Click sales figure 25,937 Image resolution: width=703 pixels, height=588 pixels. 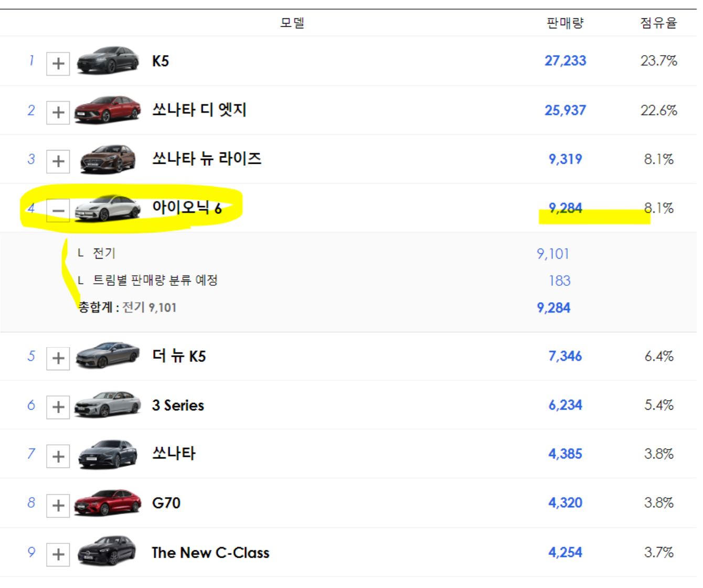(x=566, y=110)
